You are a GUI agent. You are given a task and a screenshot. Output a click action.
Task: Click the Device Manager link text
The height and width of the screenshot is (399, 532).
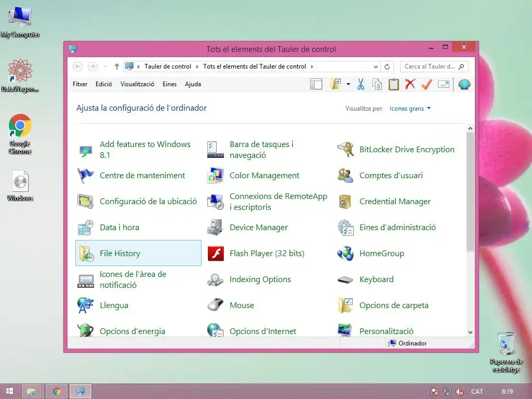pos(259,228)
